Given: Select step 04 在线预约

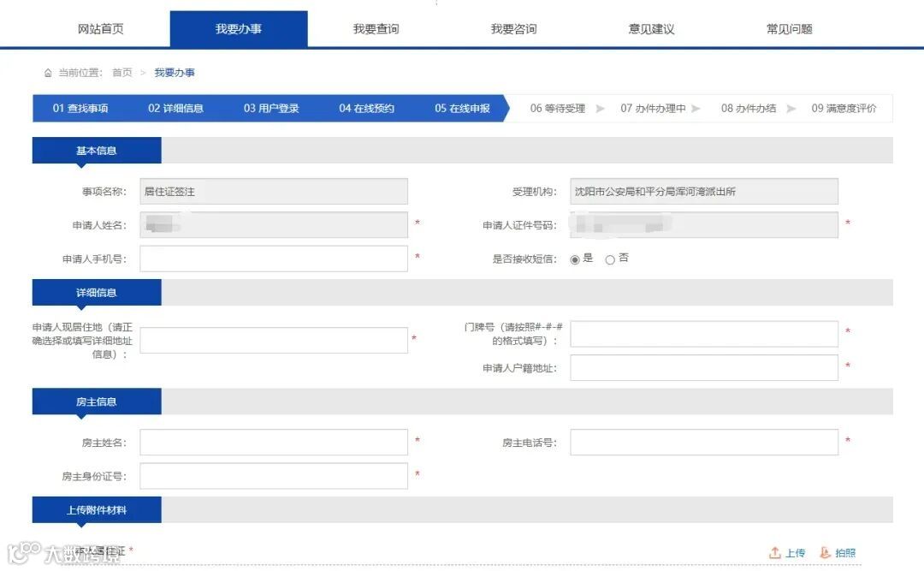Looking at the screenshot, I should pos(366,109).
